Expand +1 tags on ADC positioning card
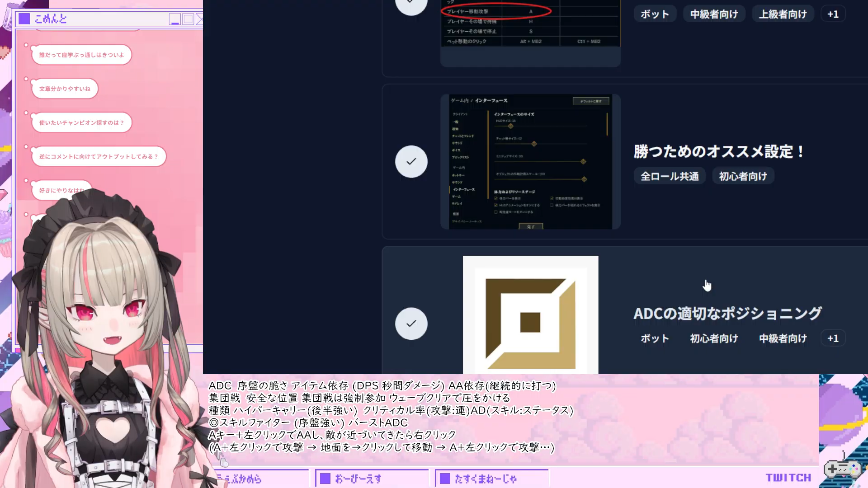The image size is (868, 488). (833, 338)
